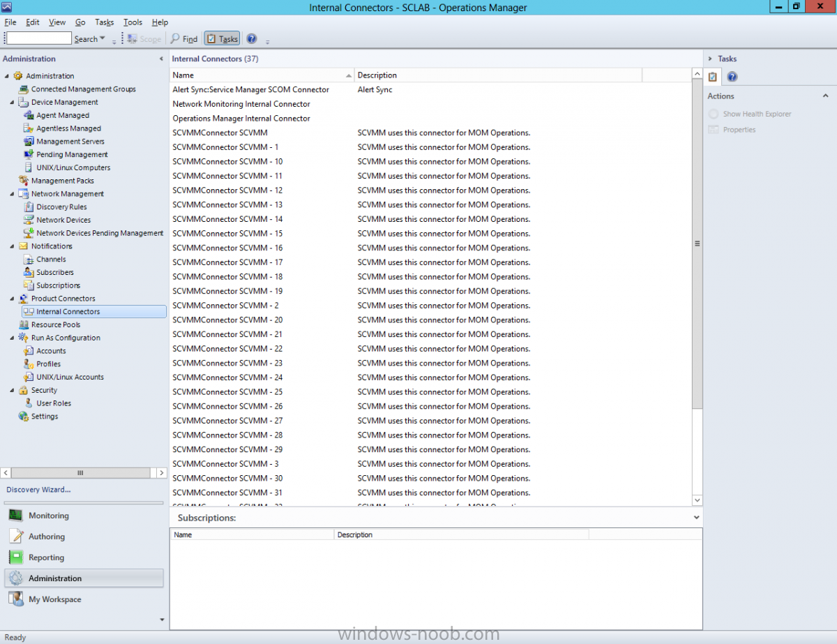
Task: Click the Subscriptions icon
Action: point(29,285)
